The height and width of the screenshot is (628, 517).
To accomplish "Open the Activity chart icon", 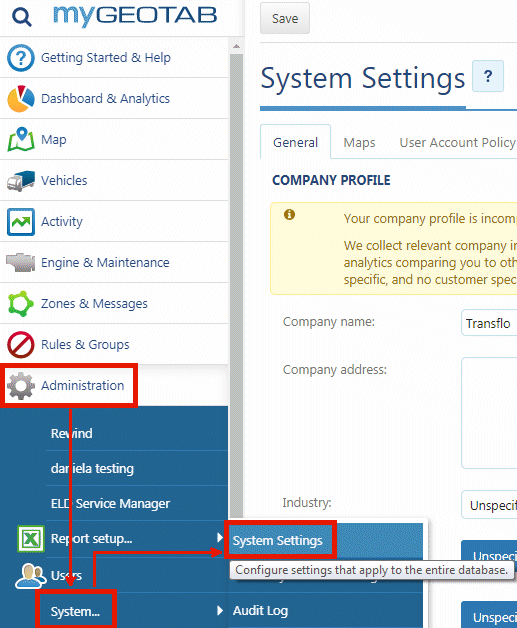I will point(20,221).
